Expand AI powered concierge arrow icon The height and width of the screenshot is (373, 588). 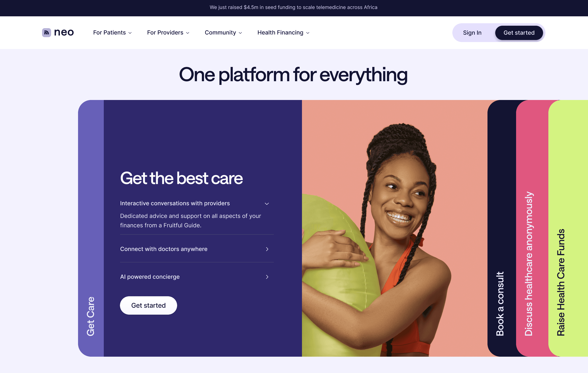point(267,277)
